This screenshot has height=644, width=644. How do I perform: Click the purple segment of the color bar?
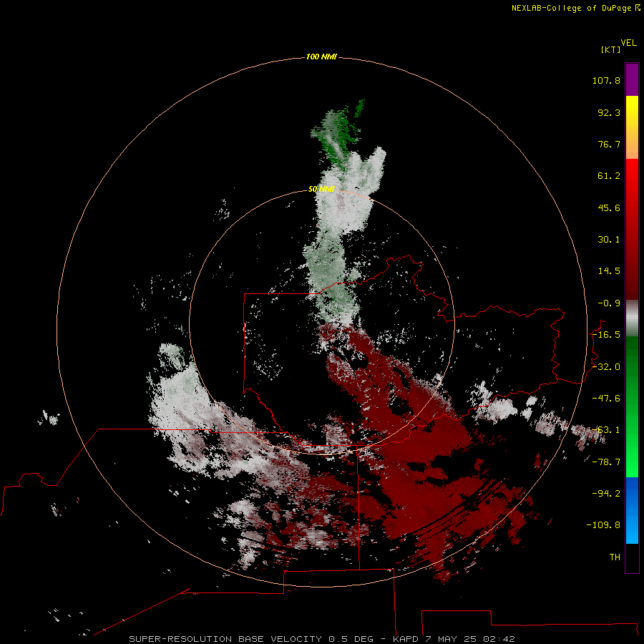pyautogui.click(x=632, y=79)
